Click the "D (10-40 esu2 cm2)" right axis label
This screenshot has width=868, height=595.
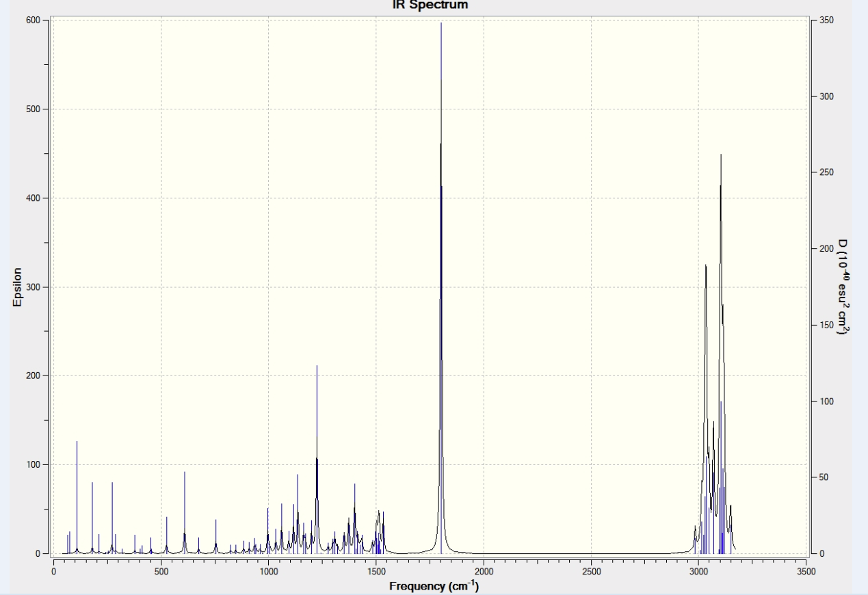pyautogui.click(x=843, y=287)
